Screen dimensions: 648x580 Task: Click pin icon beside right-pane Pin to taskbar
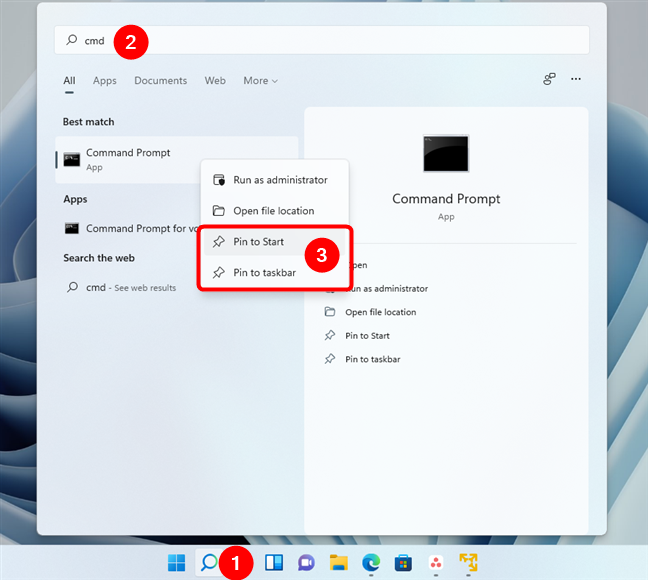pos(330,359)
